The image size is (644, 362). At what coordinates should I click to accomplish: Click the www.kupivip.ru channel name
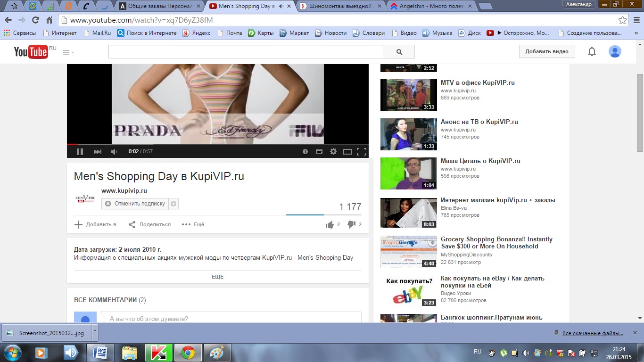[x=124, y=191]
